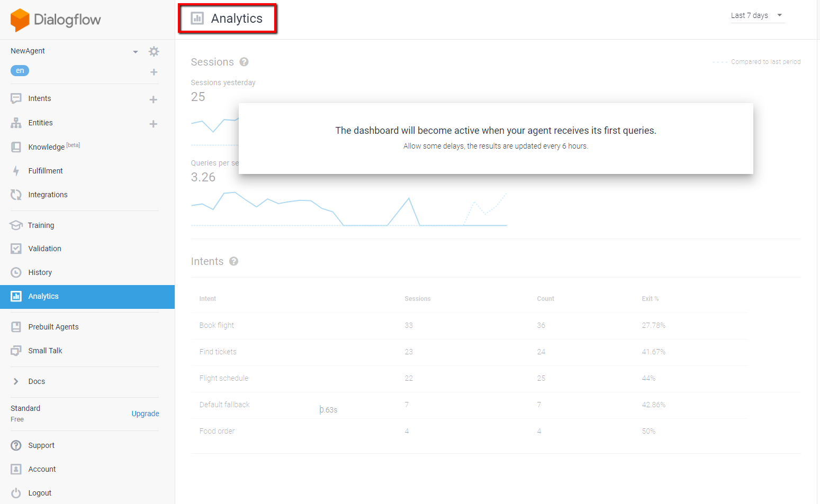Viewport: 820px width, 504px height.
Task: Click the Account person icon
Action: point(16,469)
